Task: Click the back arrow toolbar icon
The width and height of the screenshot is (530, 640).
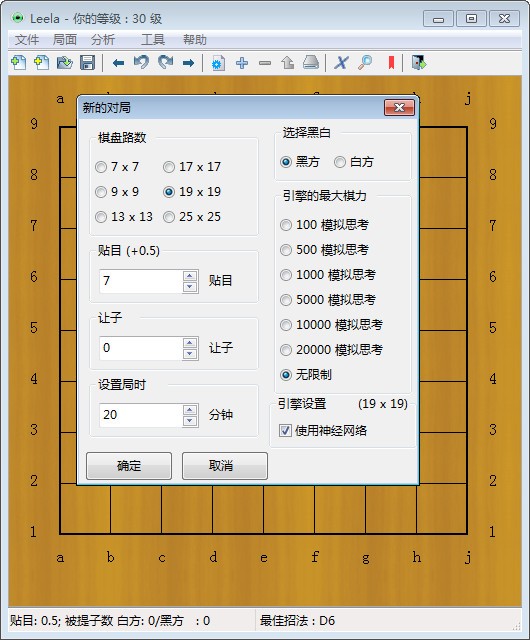Action: click(x=118, y=63)
